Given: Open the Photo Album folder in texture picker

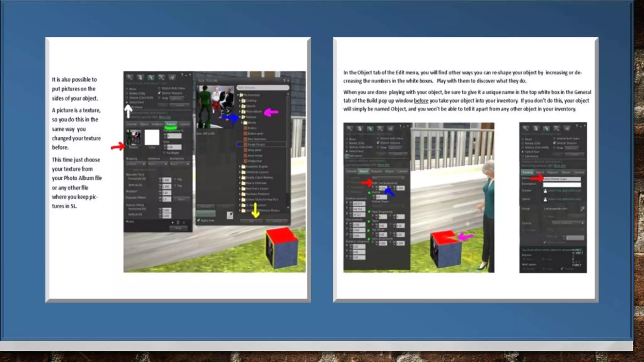Looking at the screenshot, I should click(x=253, y=112).
